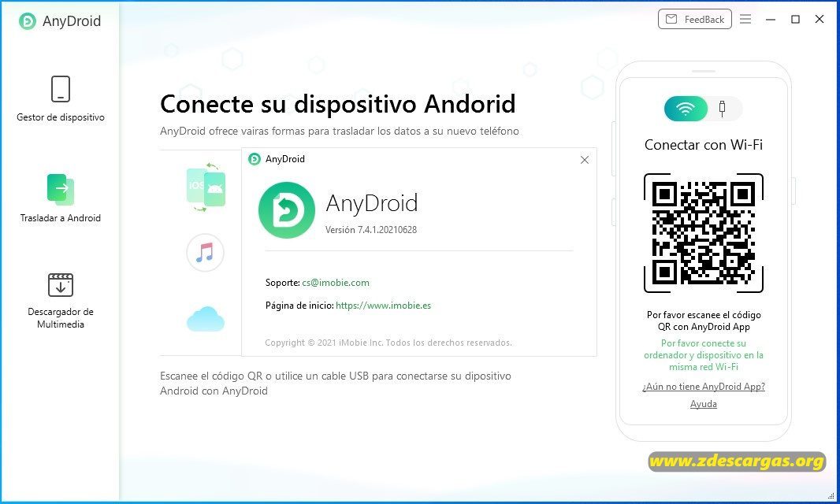The height and width of the screenshot is (504, 840).
Task: Click the Wi-Fi QR code image
Action: click(x=704, y=233)
